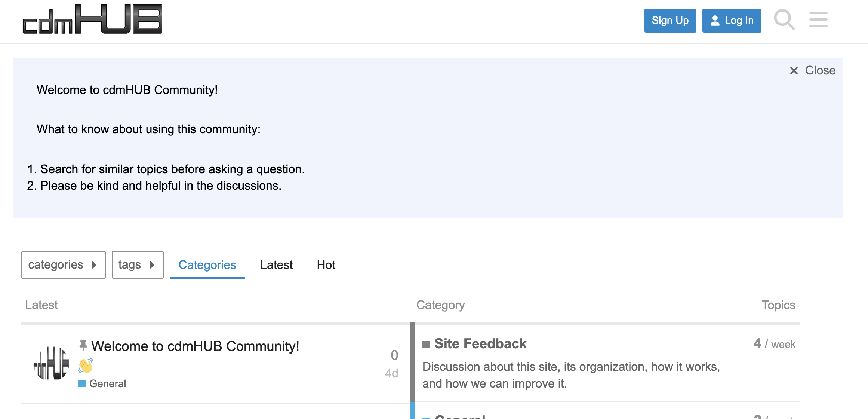The image size is (868, 419).
Task: Close the welcome banner
Action: (x=812, y=70)
